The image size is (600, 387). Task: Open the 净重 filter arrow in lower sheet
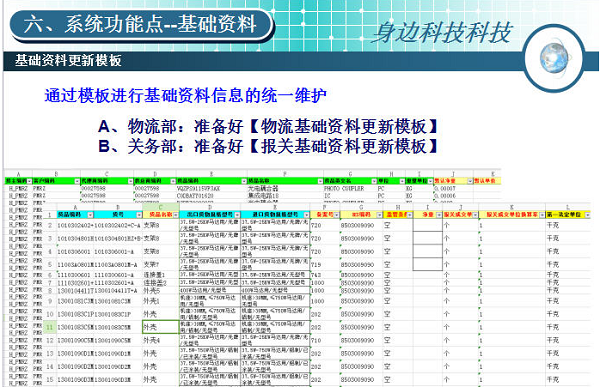pyautogui.click(x=439, y=215)
